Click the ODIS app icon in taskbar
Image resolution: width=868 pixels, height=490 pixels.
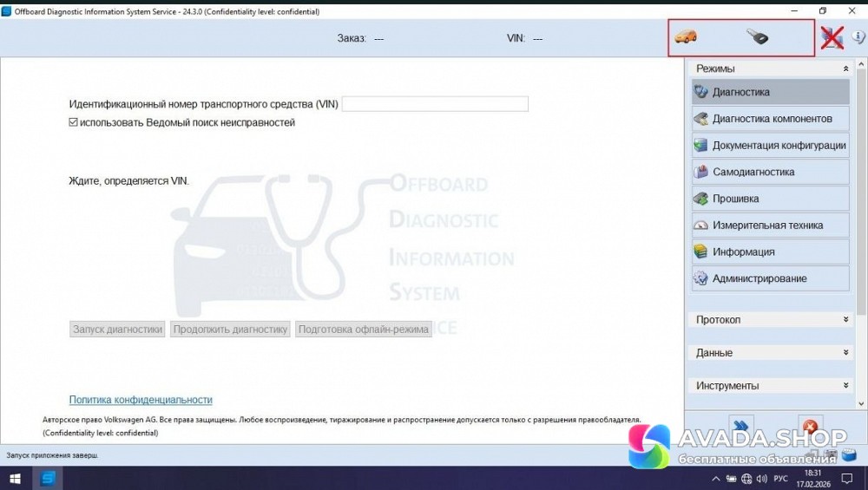point(49,478)
